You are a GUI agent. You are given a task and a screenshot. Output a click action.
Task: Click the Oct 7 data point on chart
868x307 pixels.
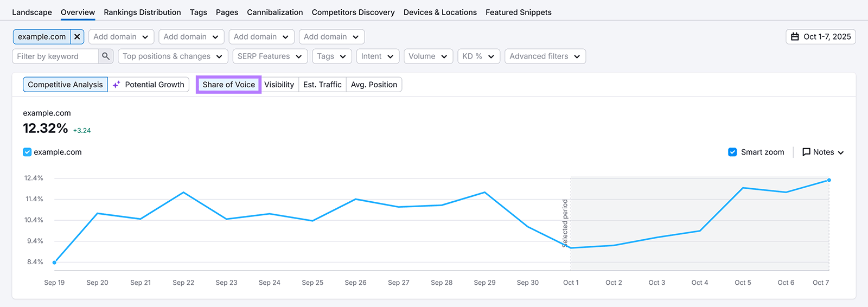click(828, 180)
